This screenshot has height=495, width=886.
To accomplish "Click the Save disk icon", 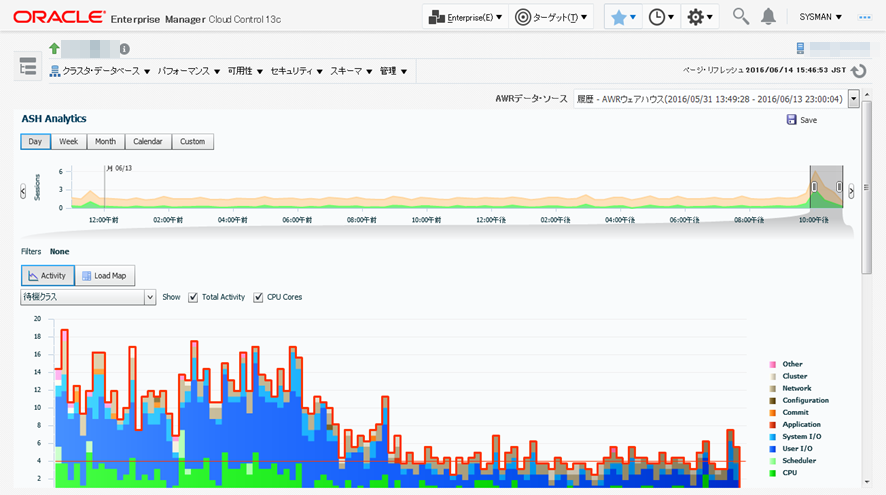I will [x=791, y=120].
